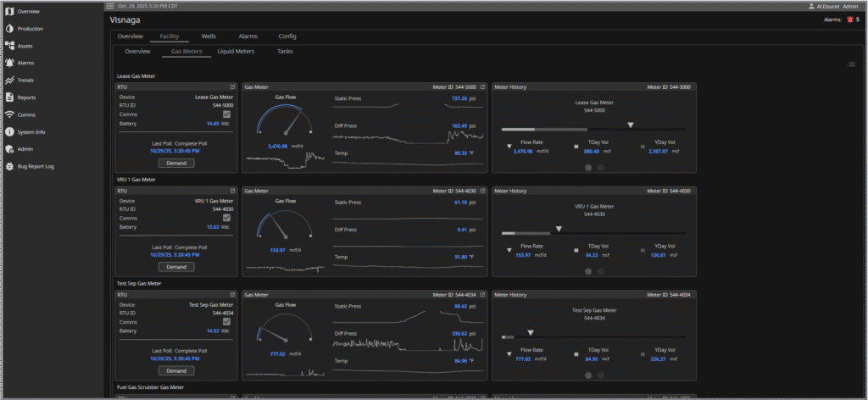This screenshot has width=868, height=400.
Task: Go to Comms in the sidebar
Action: coord(25,114)
